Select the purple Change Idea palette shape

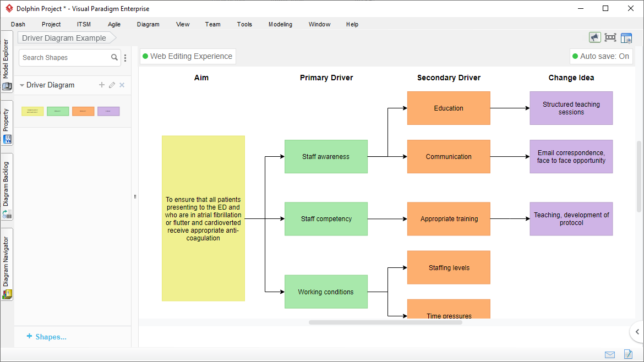click(108, 111)
